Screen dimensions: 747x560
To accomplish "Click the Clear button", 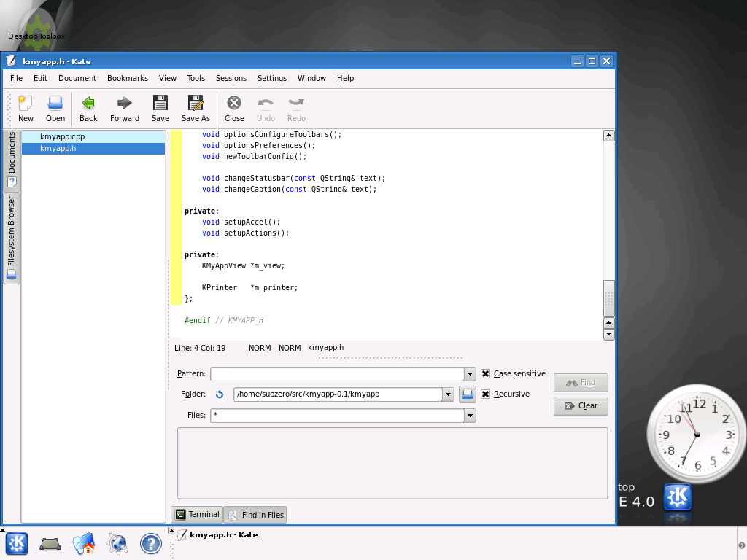I will [x=581, y=405].
